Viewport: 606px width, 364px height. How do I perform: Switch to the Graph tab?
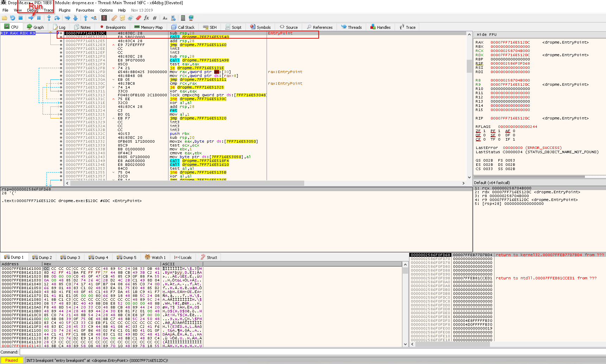pyautogui.click(x=36, y=27)
